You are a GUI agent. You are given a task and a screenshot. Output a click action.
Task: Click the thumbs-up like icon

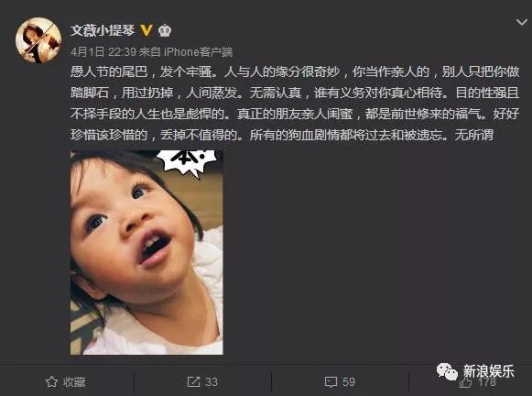(466, 383)
